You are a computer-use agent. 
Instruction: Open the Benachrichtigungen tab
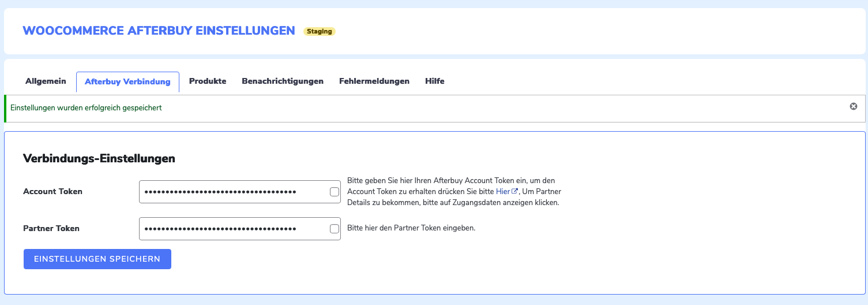[283, 81]
